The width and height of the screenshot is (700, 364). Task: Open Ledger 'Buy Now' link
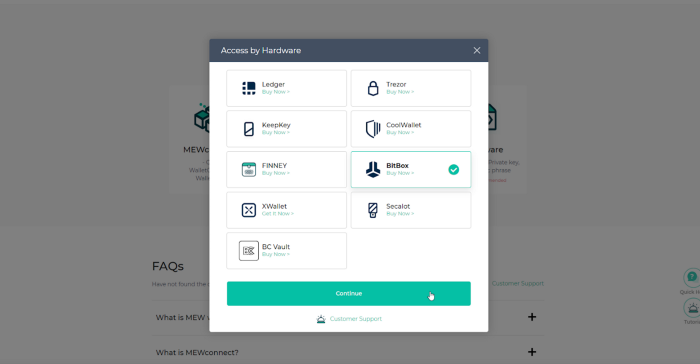[x=275, y=92]
